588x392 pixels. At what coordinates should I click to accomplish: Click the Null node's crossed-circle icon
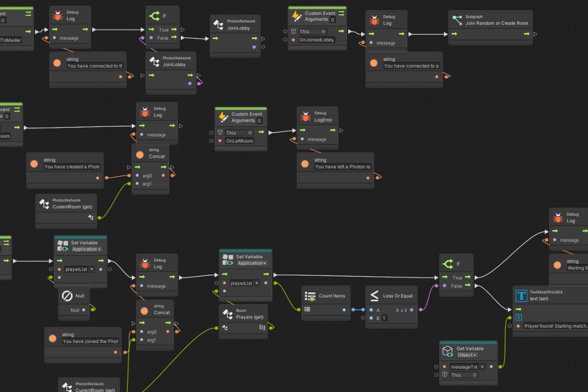click(66, 296)
